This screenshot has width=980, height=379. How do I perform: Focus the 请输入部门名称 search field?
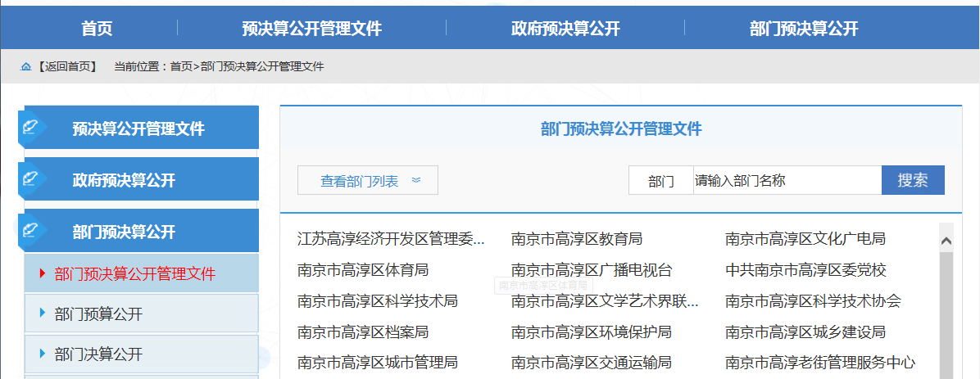pyautogui.click(x=787, y=180)
